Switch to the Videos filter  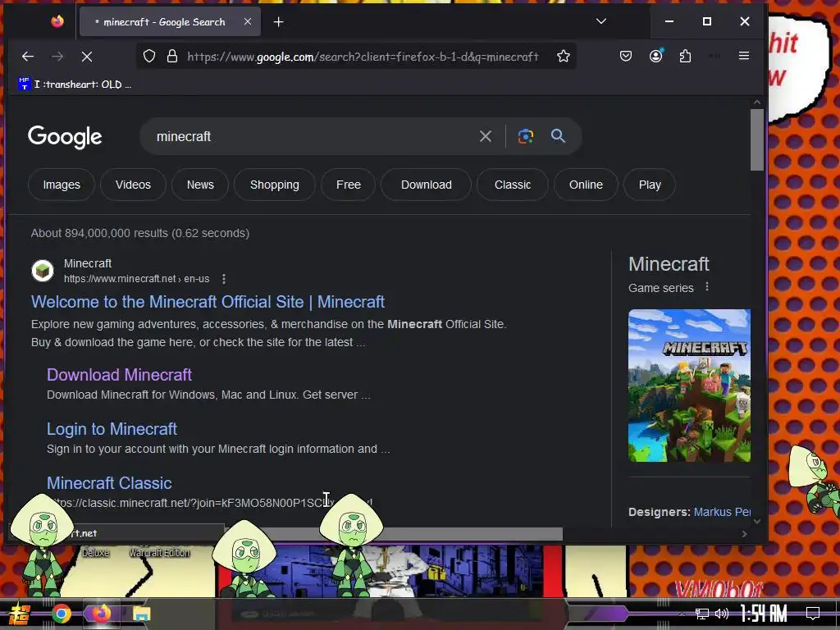[133, 185]
